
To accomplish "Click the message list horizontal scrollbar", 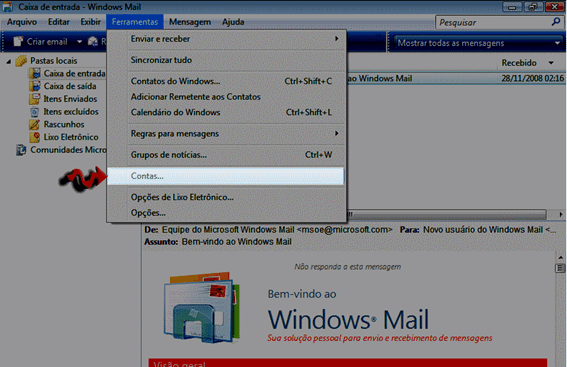I will point(447,214).
